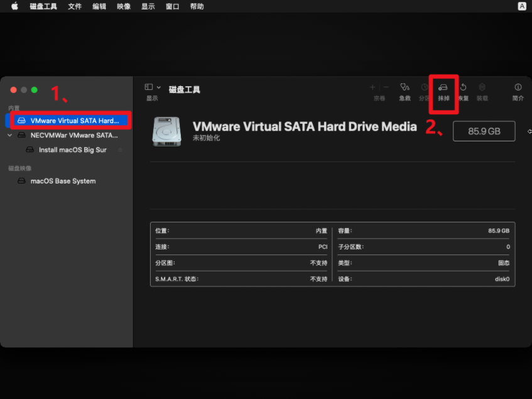Click the 抹掉 erase button
Image resolution: width=532 pixels, height=399 pixels.
pyautogui.click(x=443, y=92)
